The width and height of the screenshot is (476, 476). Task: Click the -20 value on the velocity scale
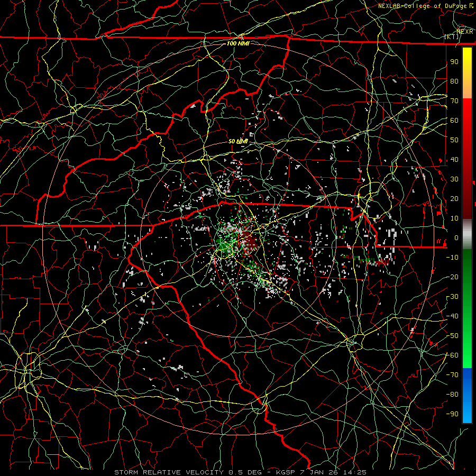[452, 277]
